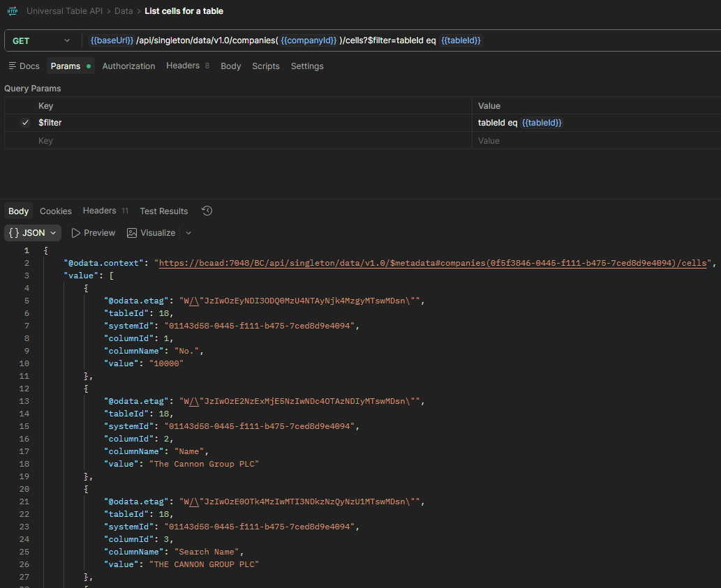The width and height of the screenshot is (721, 588).
Task: Click line number 4 in gutter
Action: [27, 288]
